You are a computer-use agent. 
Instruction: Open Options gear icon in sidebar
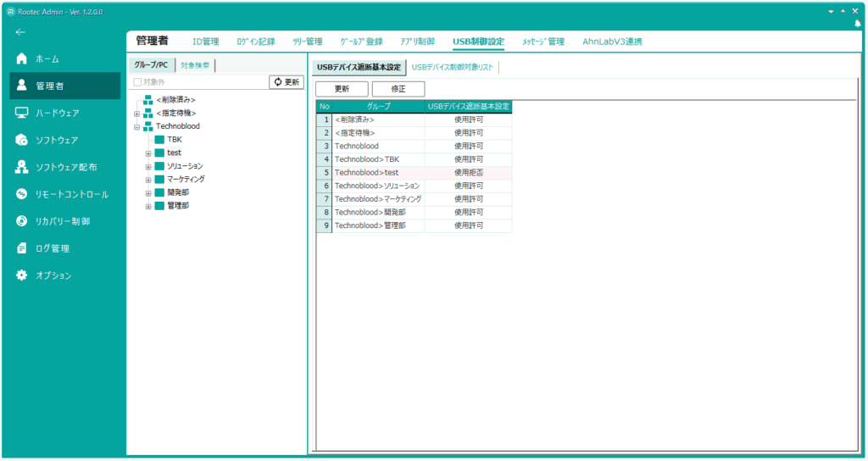coord(22,275)
